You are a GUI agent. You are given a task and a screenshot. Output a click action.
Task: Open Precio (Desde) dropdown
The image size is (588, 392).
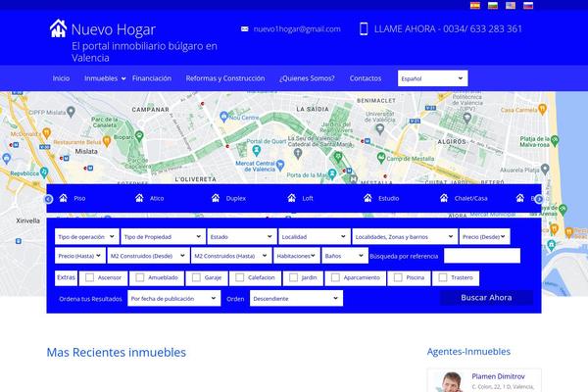click(484, 237)
